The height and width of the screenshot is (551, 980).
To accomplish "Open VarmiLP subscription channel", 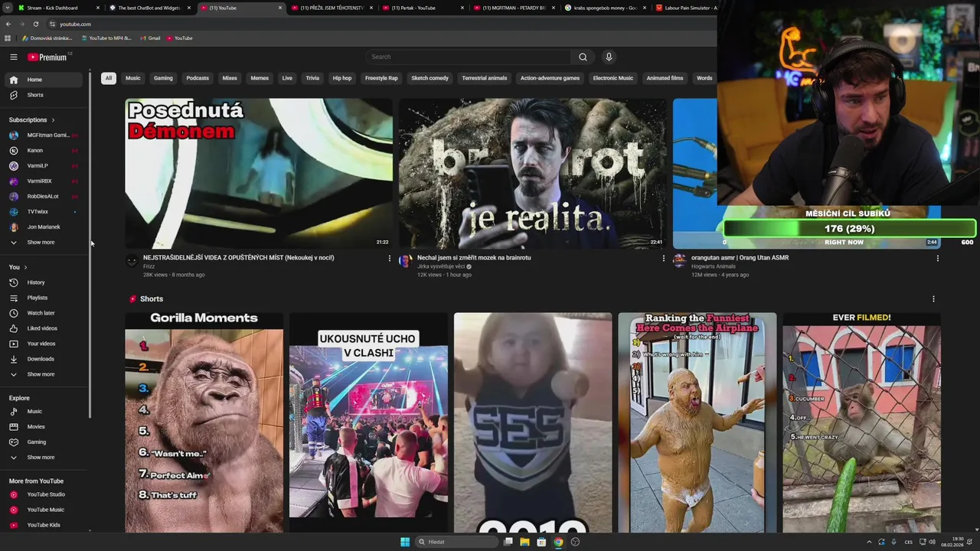I will point(43,166).
